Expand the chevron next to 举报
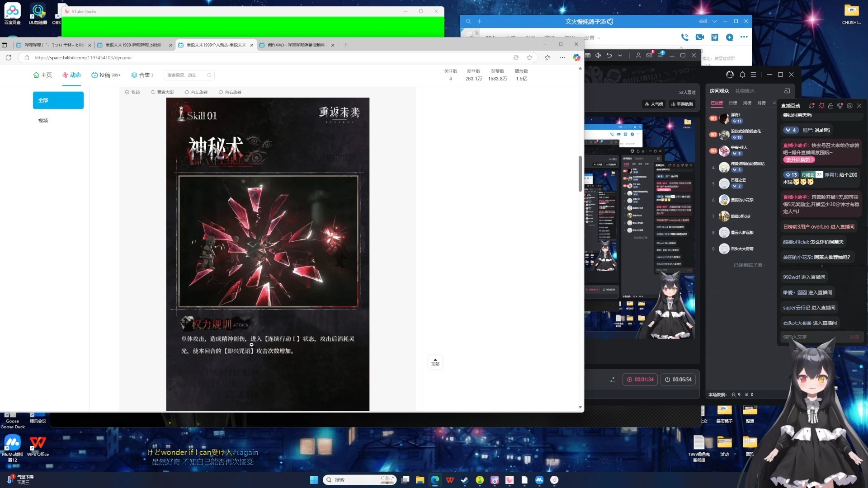 [715, 21]
